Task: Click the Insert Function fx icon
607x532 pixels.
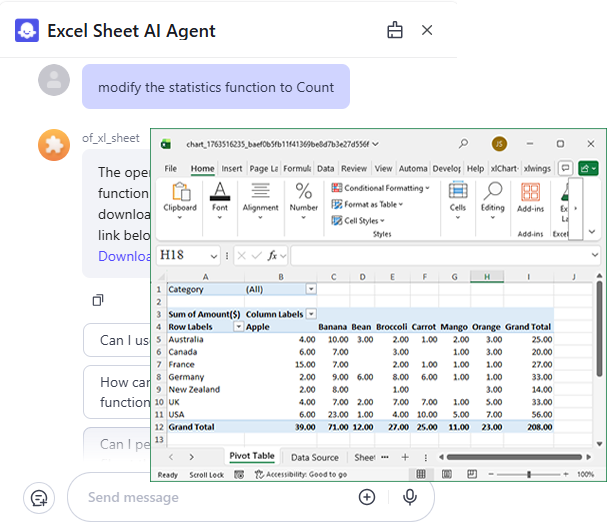Action: point(272,256)
